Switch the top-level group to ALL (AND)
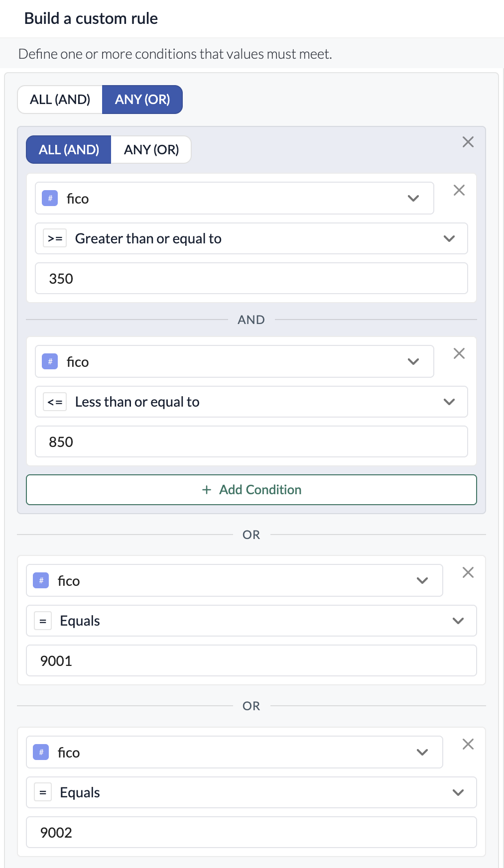Viewport: 504px width, 868px height. 59,99
